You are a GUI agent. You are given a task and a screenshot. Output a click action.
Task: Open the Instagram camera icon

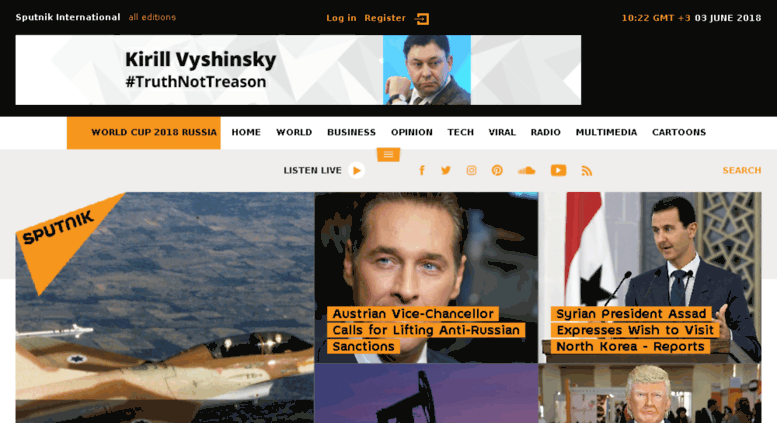471,170
